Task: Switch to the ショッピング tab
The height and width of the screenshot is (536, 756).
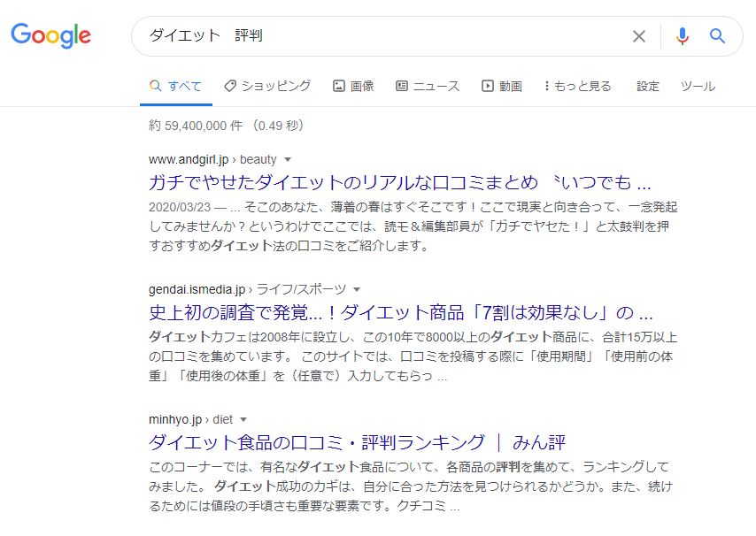Action: point(267,86)
